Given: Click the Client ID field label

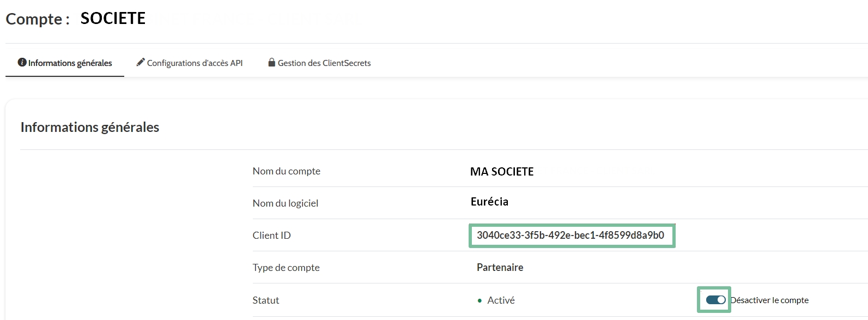Looking at the screenshot, I should tap(271, 236).
